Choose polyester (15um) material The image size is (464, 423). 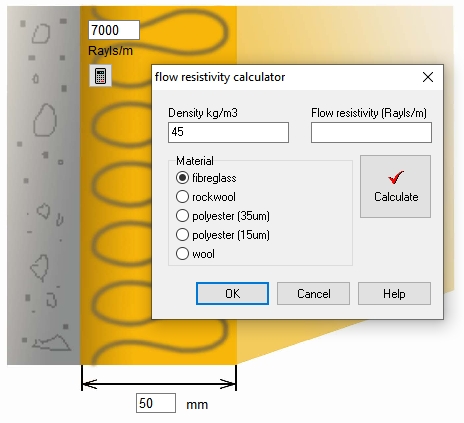(223, 235)
